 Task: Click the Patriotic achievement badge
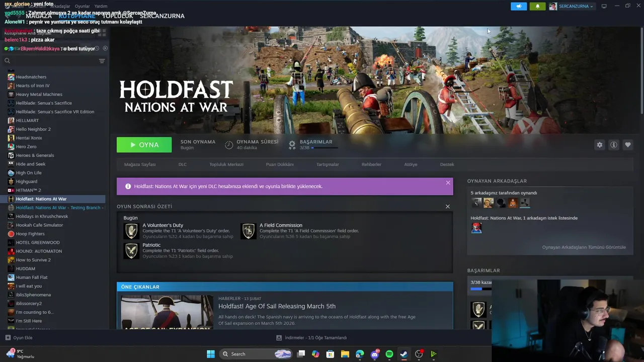pyautogui.click(x=131, y=250)
